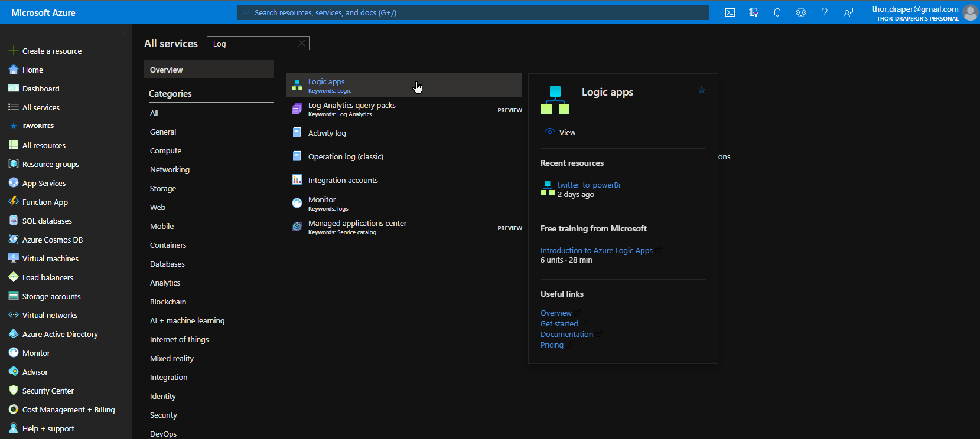The height and width of the screenshot is (439, 980).
Task: Open the Activity log service
Action: [x=404, y=133]
